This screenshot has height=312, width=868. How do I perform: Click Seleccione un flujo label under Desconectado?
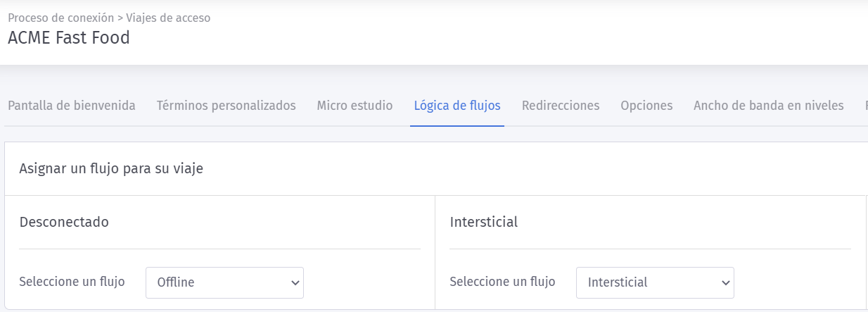click(x=72, y=282)
